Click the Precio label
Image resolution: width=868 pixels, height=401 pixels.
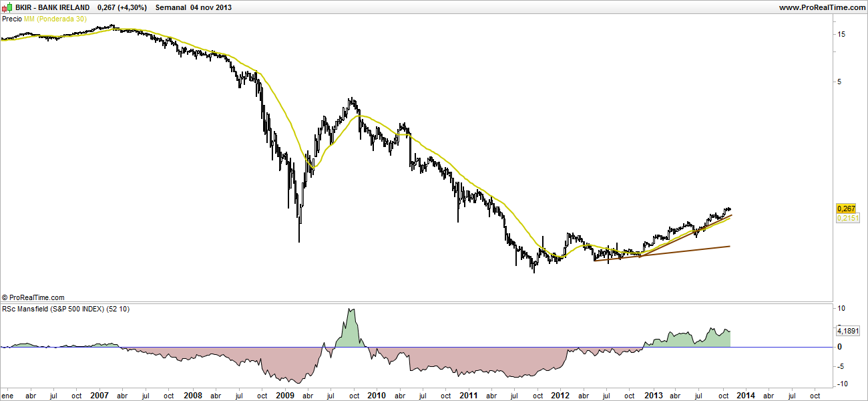coord(12,19)
